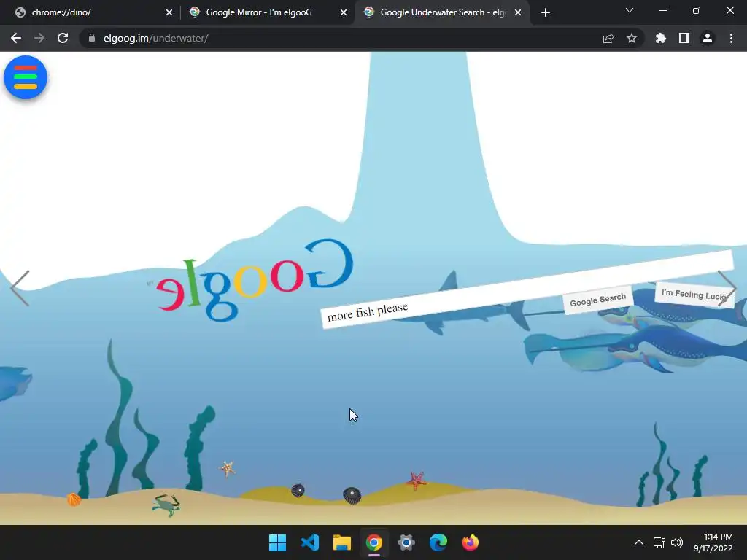
Task: Go to previous mirror using left arrow
Action: (20, 288)
